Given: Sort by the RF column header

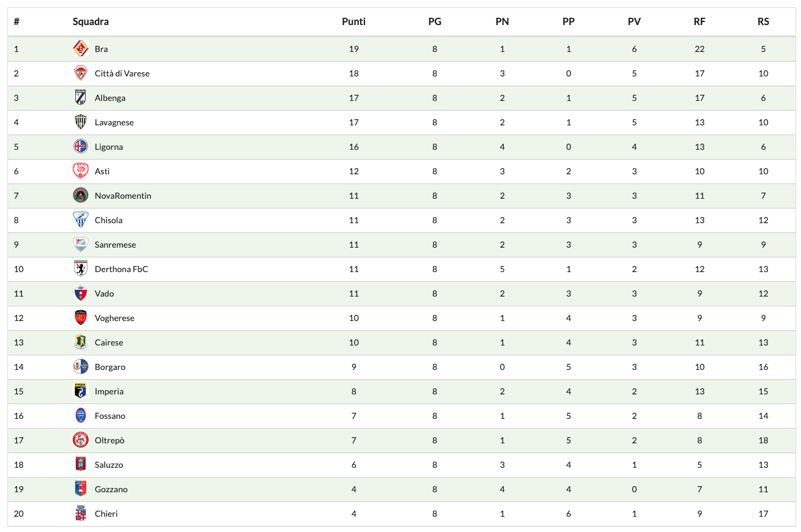Looking at the screenshot, I should click(x=699, y=21).
